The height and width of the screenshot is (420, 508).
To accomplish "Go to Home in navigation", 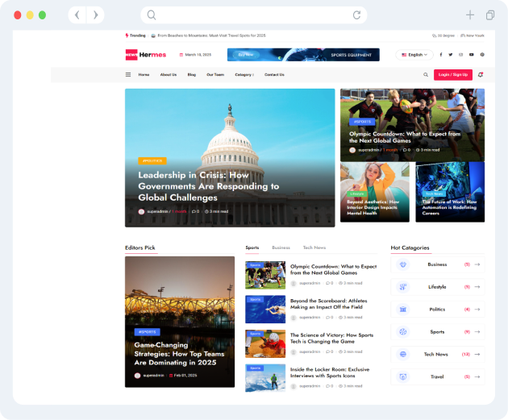I will 144,75.
